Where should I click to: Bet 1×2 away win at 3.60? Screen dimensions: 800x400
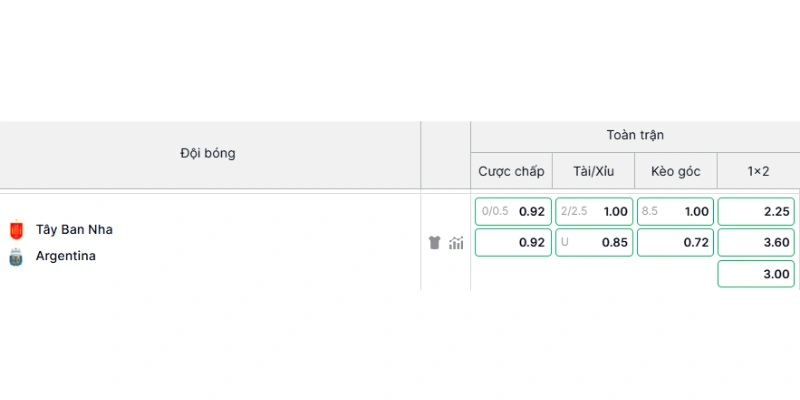[x=756, y=242]
